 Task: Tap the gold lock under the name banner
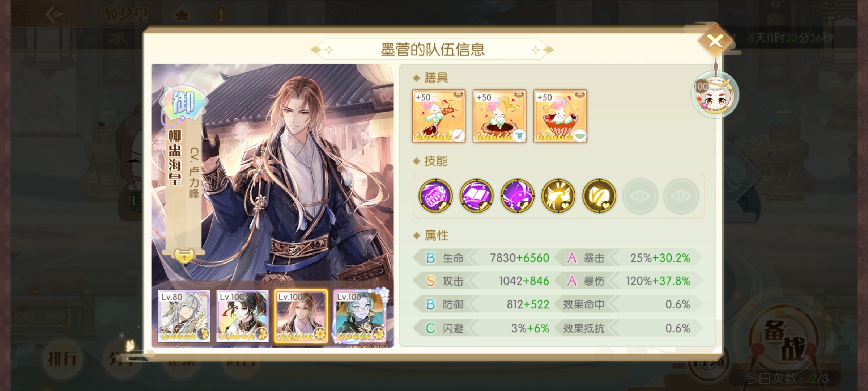pos(184,256)
